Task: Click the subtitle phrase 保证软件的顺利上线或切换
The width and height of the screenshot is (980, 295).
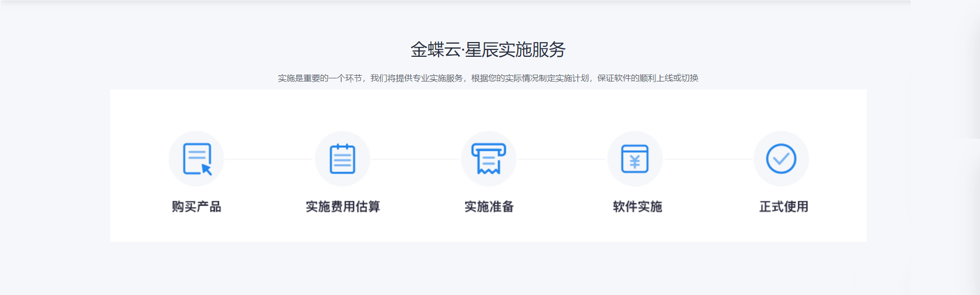Action: [648, 78]
